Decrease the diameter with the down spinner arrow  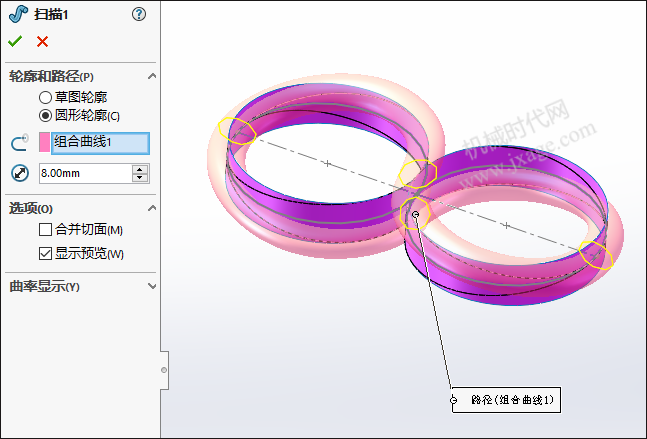click(140, 178)
